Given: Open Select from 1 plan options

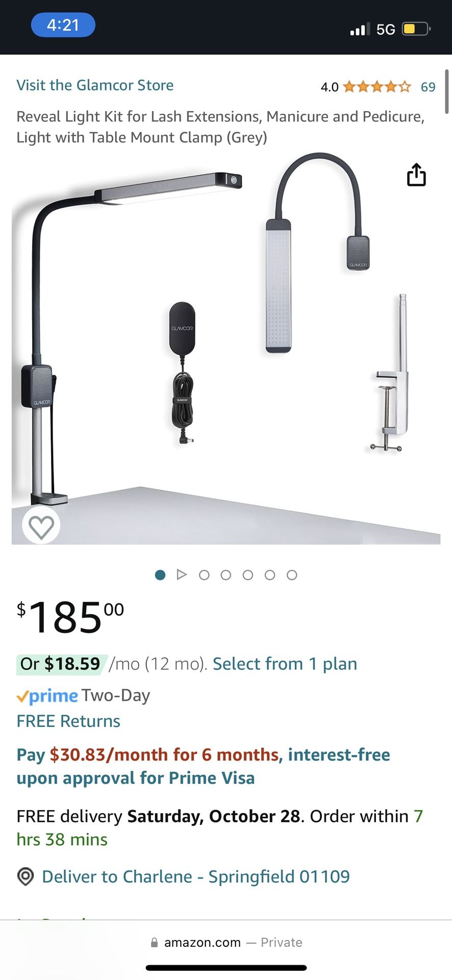Looking at the screenshot, I should point(285,664).
